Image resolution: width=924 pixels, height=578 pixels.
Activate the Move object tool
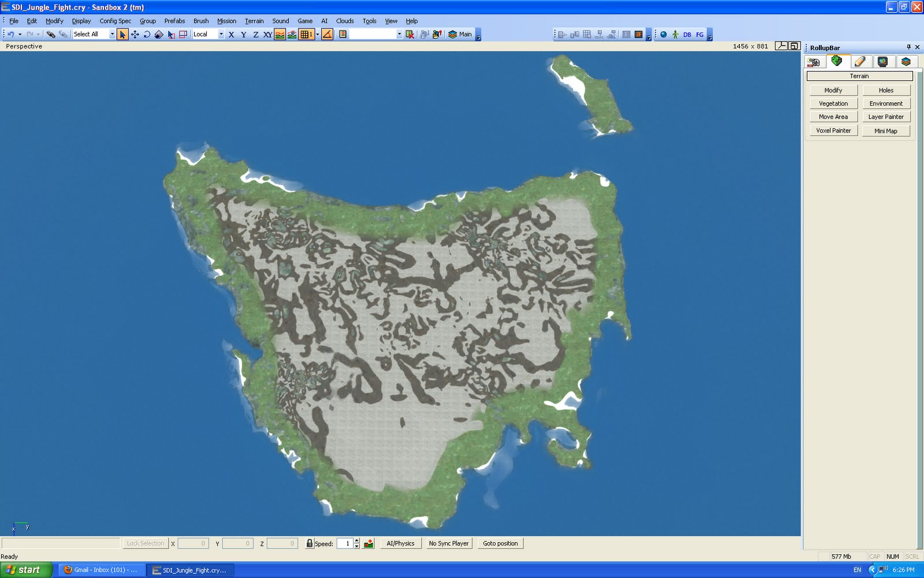pos(135,35)
